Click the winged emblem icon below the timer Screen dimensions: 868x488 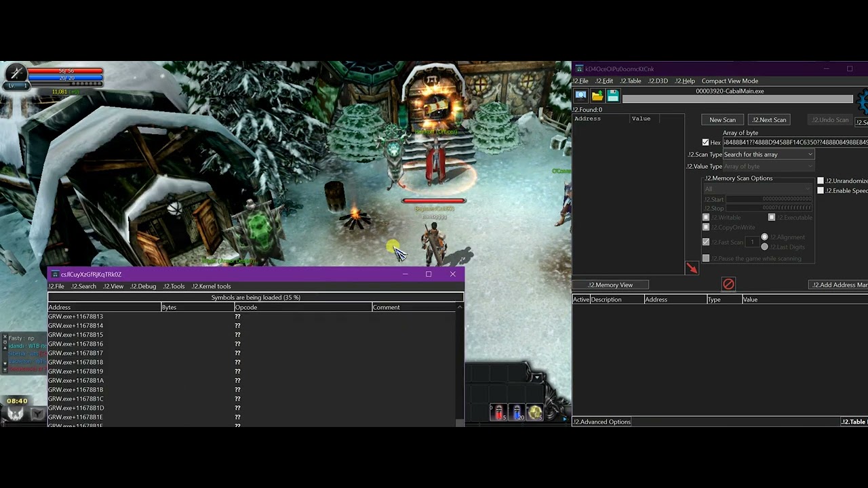pos(16,413)
